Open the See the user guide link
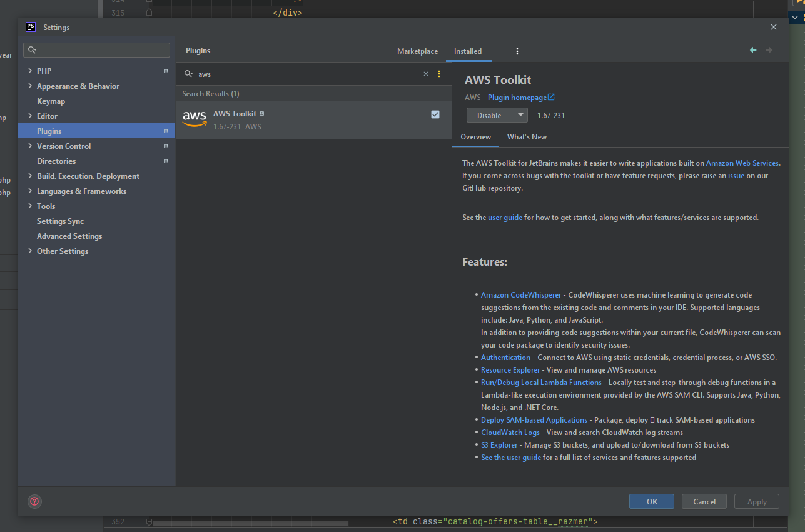Image resolution: width=805 pixels, height=532 pixels. [511, 458]
